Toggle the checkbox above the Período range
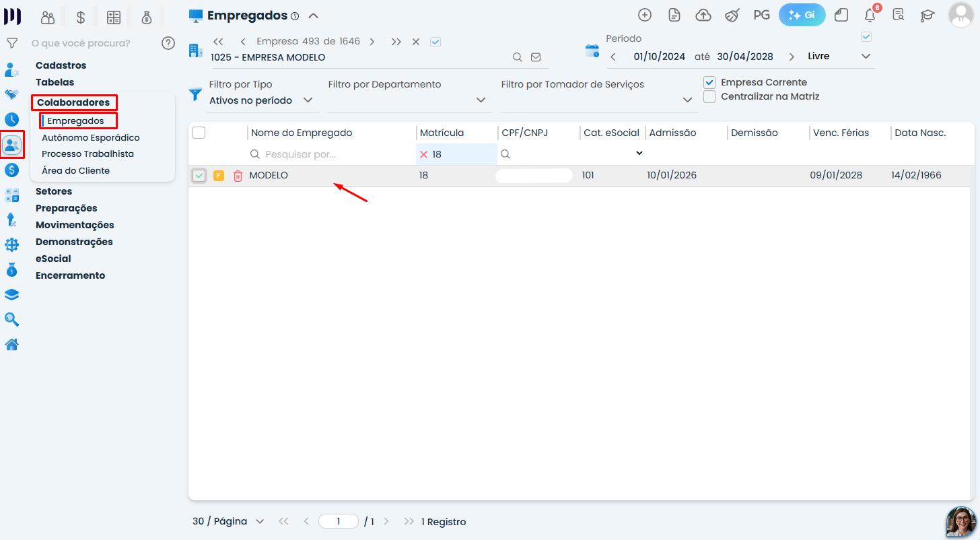 (x=866, y=36)
